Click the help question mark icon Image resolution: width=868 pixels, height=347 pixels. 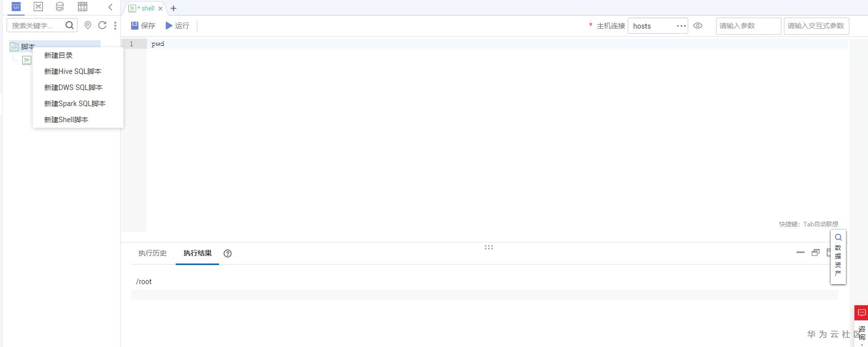[228, 253]
